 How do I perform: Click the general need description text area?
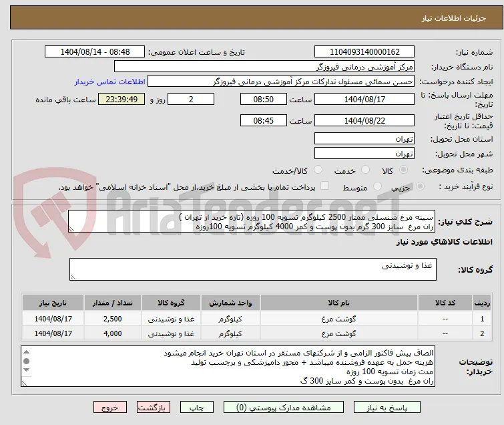point(252,221)
